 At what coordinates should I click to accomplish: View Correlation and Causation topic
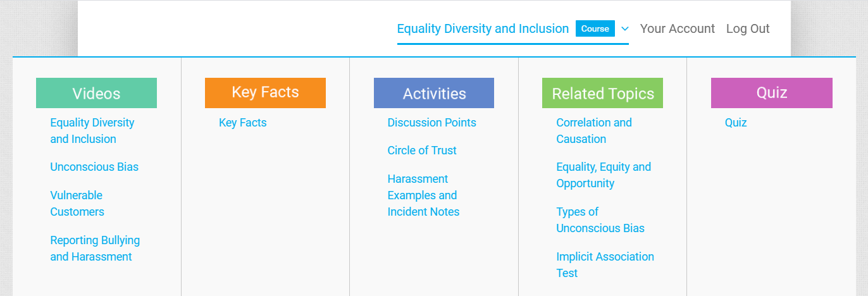pyautogui.click(x=593, y=131)
